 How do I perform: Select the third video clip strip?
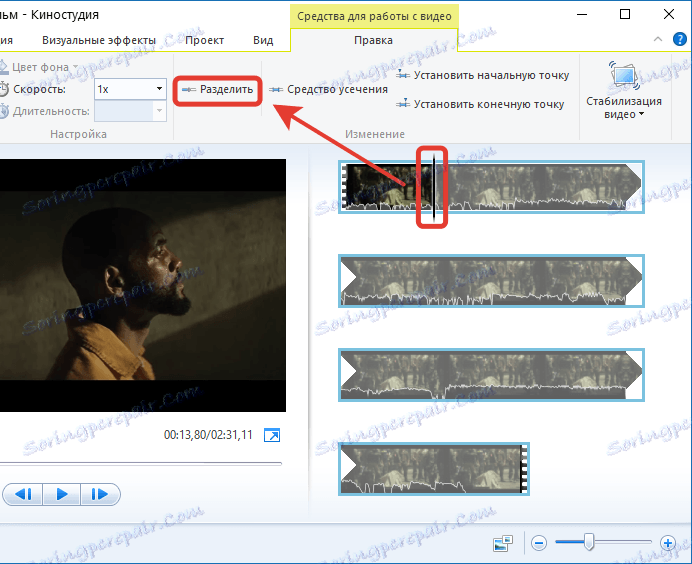coord(491,375)
